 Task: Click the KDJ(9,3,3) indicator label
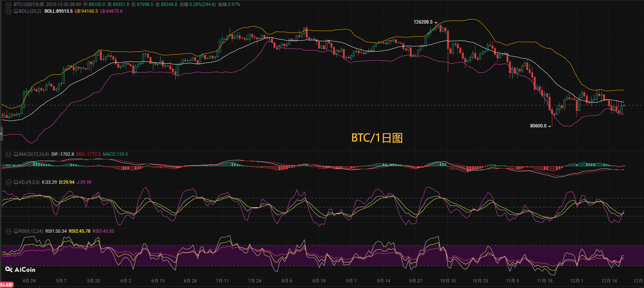pyautogui.click(x=29, y=182)
